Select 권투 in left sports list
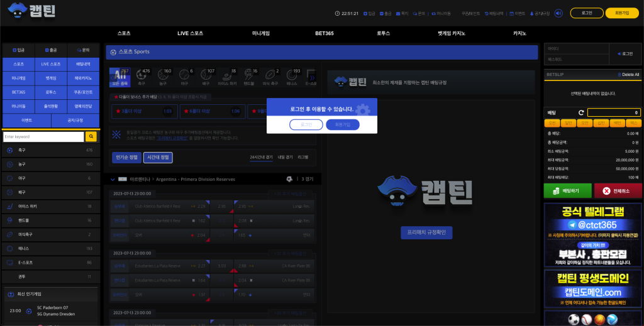The width and height of the screenshot is (644, 326). tap(50, 276)
